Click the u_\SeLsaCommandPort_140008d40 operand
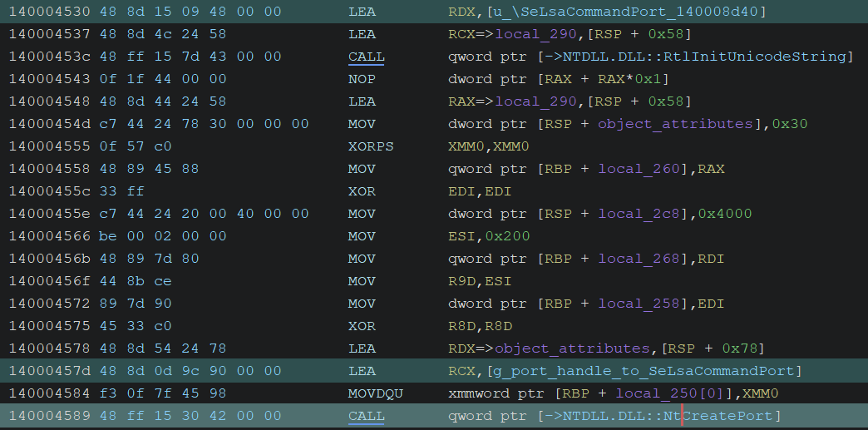868x430 pixels. (x=626, y=12)
